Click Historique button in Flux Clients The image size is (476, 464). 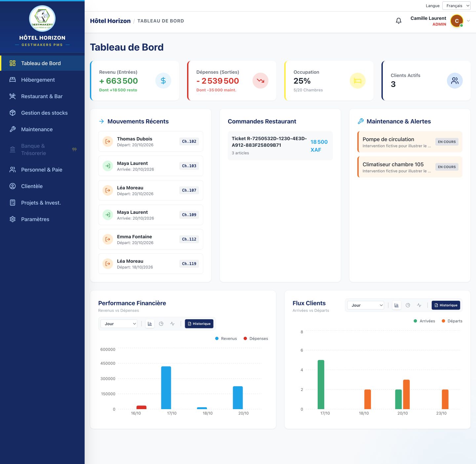click(446, 305)
